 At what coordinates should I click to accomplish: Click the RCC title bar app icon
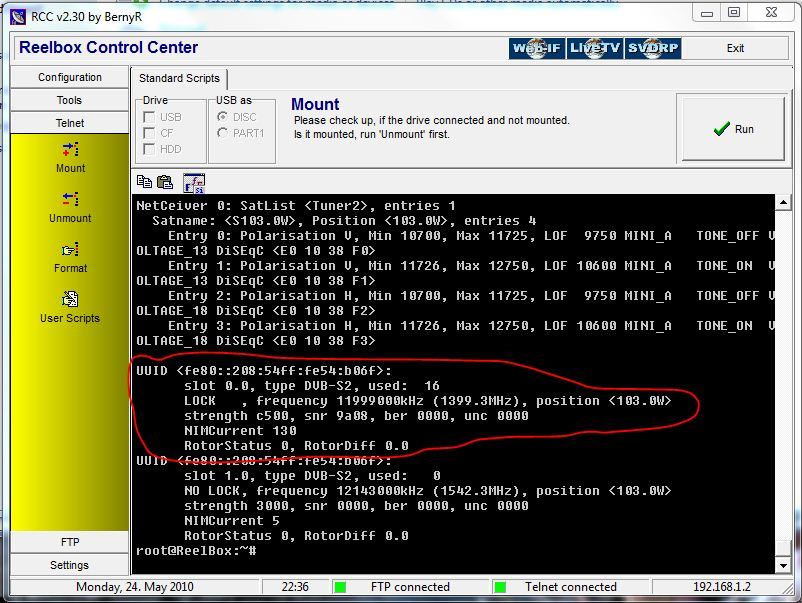pyautogui.click(x=18, y=16)
